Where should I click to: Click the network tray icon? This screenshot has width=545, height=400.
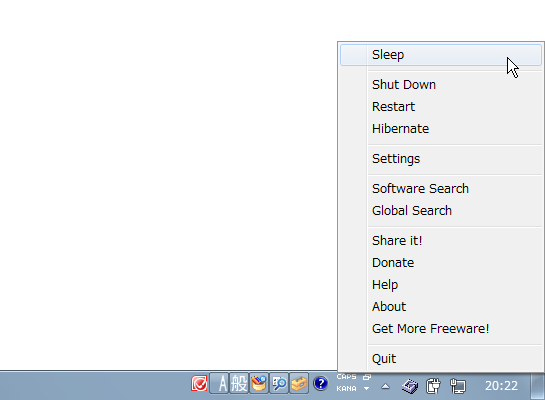coord(458,386)
